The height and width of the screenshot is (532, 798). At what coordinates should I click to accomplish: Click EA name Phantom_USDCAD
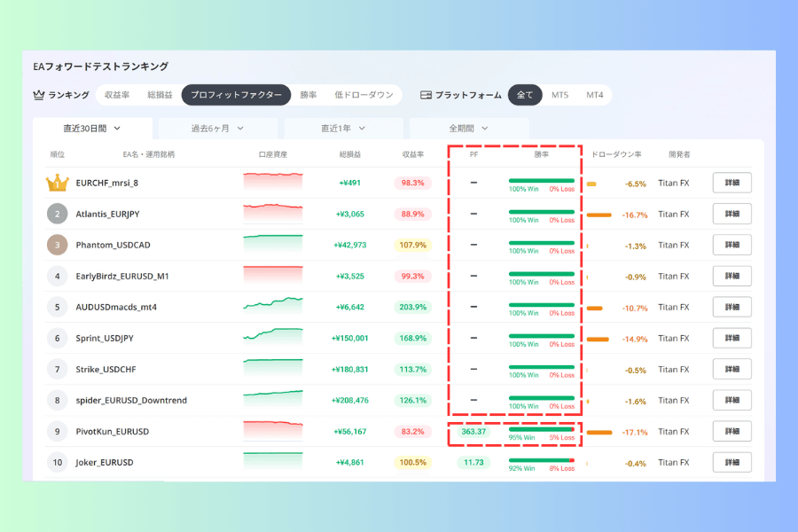113,245
